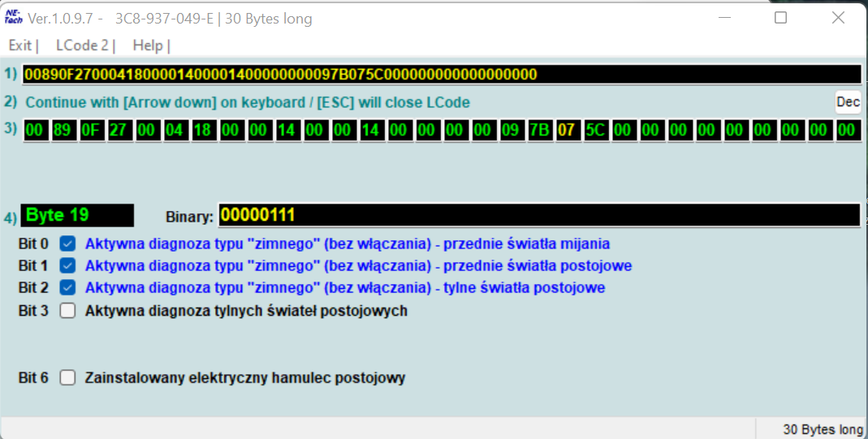Viewport: 868px width, 439px height.
Task: Uncheck the Bit 0 checkbox
Action: click(x=67, y=243)
